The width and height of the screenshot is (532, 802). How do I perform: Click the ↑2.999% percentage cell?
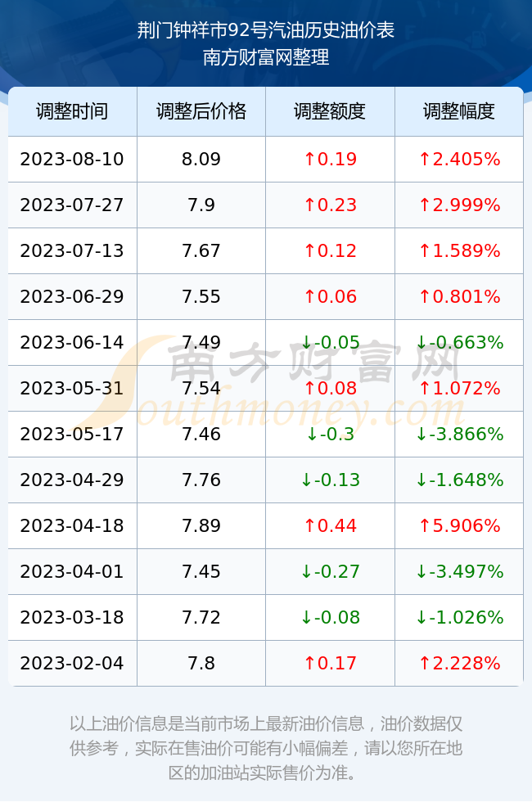click(459, 205)
